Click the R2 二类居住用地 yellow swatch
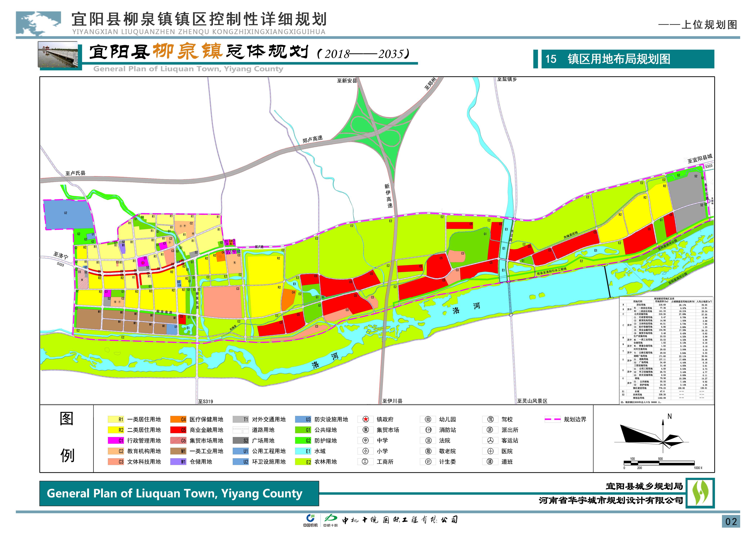 116,430
